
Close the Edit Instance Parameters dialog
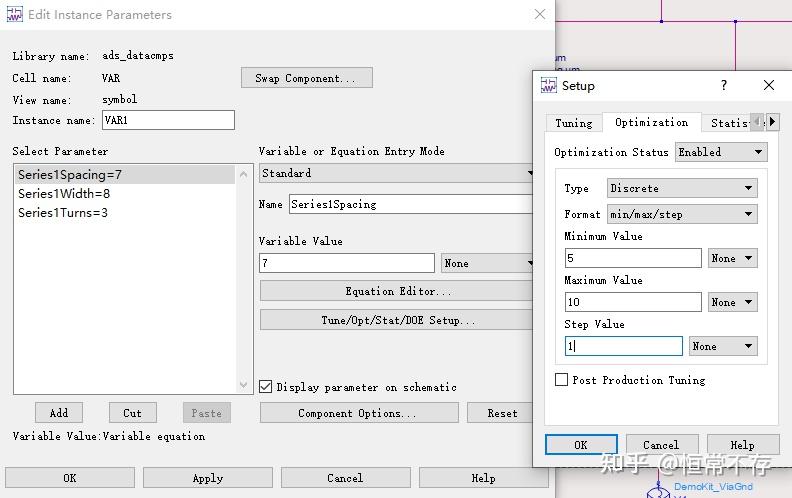coord(540,14)
